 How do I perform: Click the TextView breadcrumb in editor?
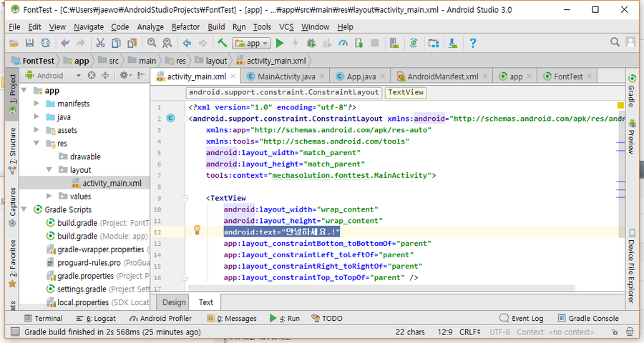406,92
